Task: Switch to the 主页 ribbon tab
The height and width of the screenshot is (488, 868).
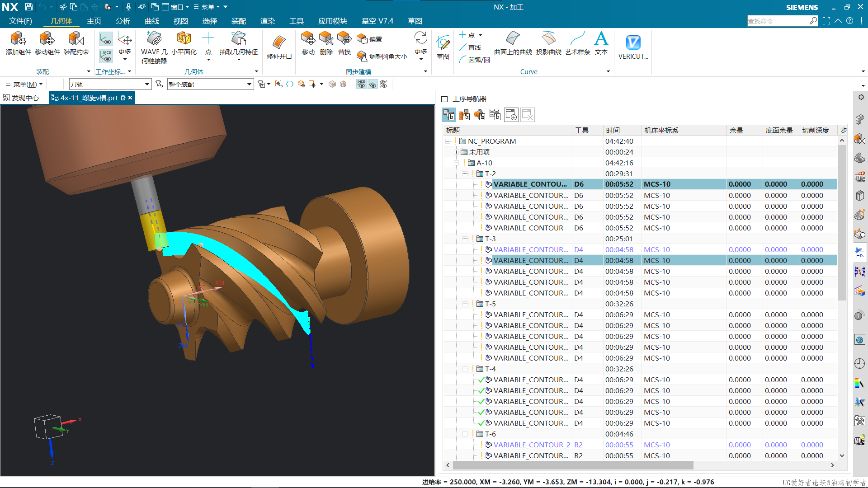Action: click(x=94, y=21)
